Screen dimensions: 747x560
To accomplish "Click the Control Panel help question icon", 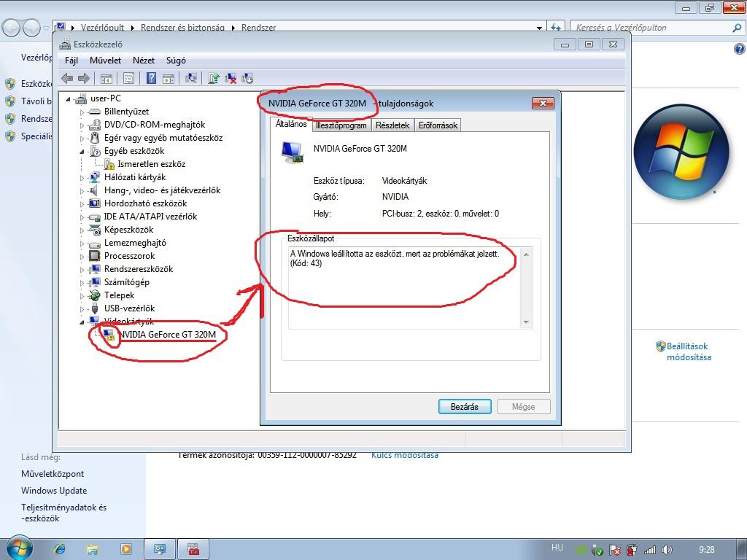I will pyautogui.click(x=739, y=49).
